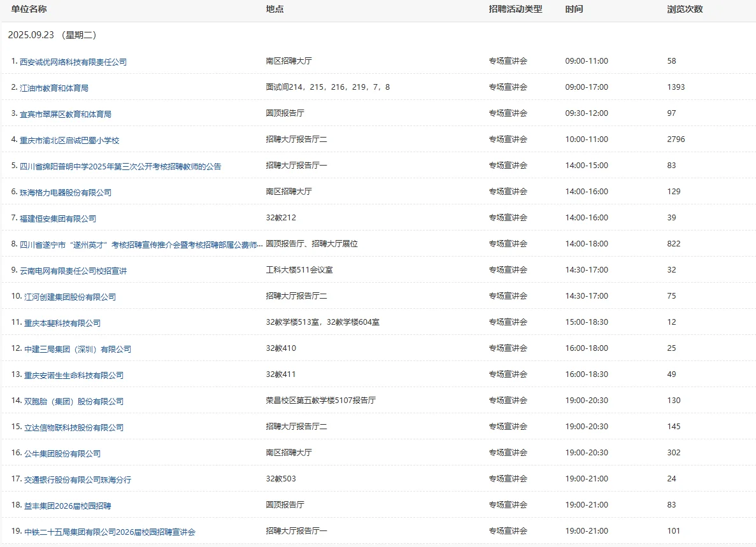Open 益丰集团2026届校园招聘 link
The width and height of the screenshot is (756, 547).
point(68,506)
